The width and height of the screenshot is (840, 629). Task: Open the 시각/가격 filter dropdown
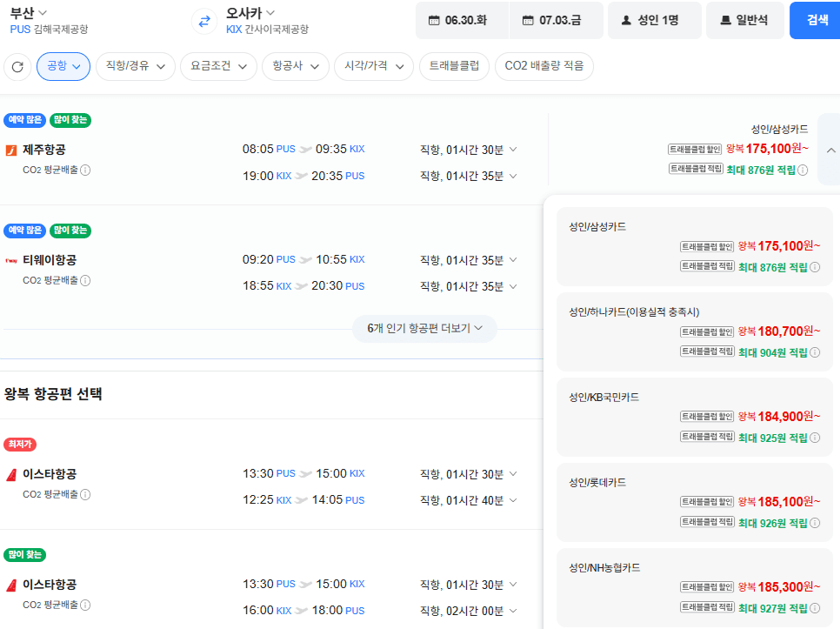pyautogui.click(x=374, y=66)
